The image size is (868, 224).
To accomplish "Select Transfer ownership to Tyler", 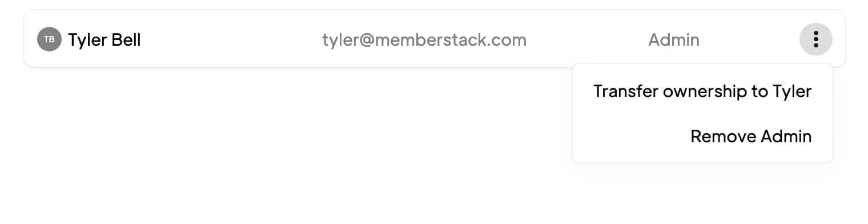I will click(702, 91).
